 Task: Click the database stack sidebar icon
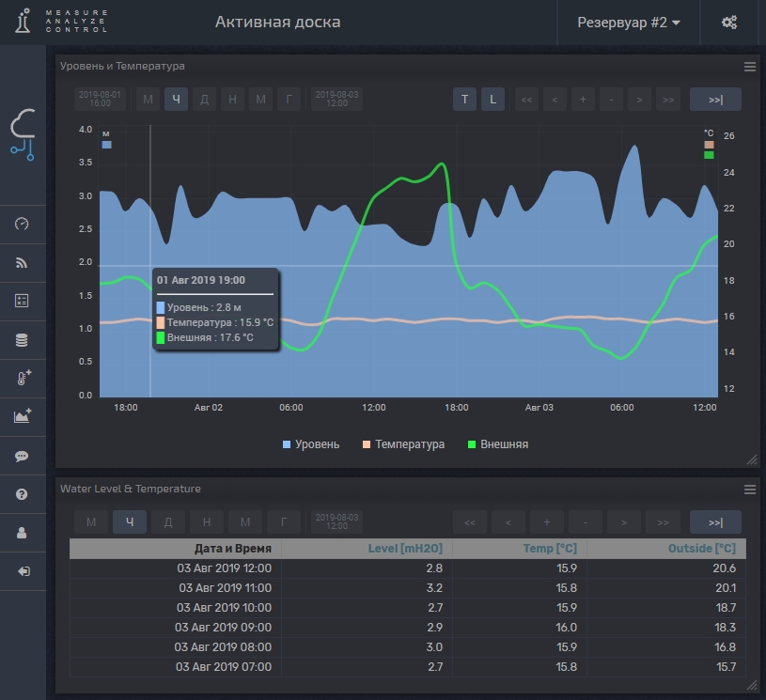(23, 340)
